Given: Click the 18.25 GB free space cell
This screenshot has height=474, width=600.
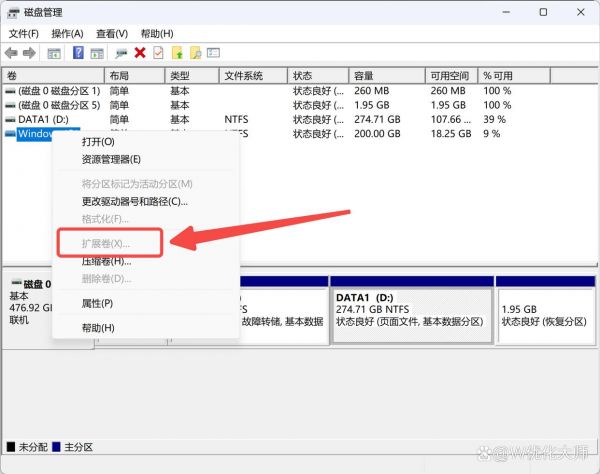Looking at the screenshot, I should [451, 134].
